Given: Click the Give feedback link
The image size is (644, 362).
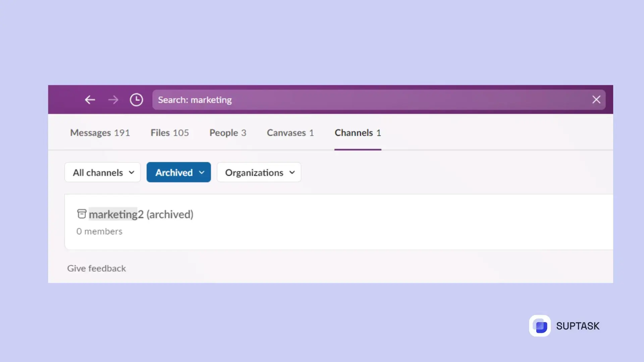Looking at the screenshot, I should 97,268.
